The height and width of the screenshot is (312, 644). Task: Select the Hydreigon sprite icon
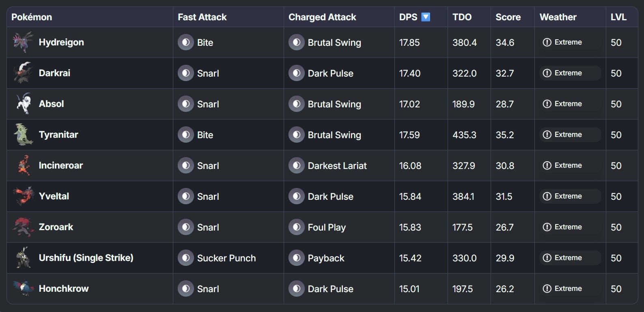coord(23,42)
